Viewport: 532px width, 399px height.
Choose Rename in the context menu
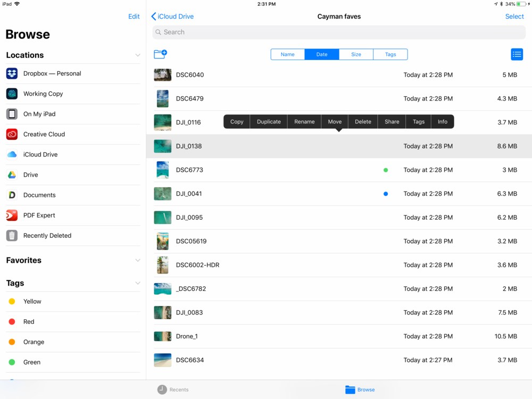[x=304, y=122]
